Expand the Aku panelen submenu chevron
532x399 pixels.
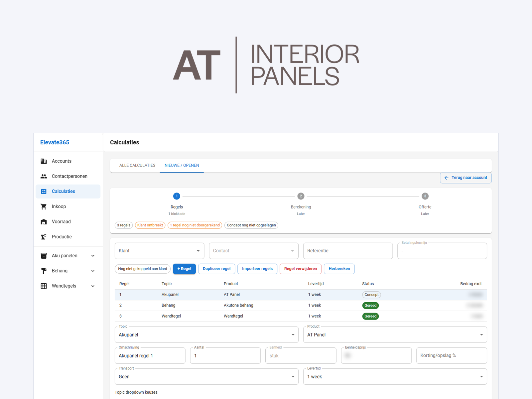pyautogui.click(x=93, y=256)
